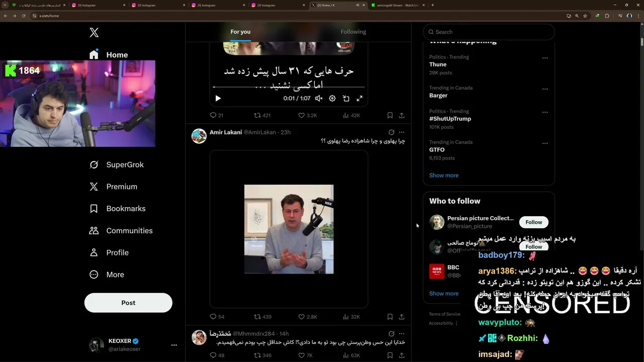Screen dimensions: 644x362
Task: Open Communities from sidebar
Action: click(x=121, y=231)
